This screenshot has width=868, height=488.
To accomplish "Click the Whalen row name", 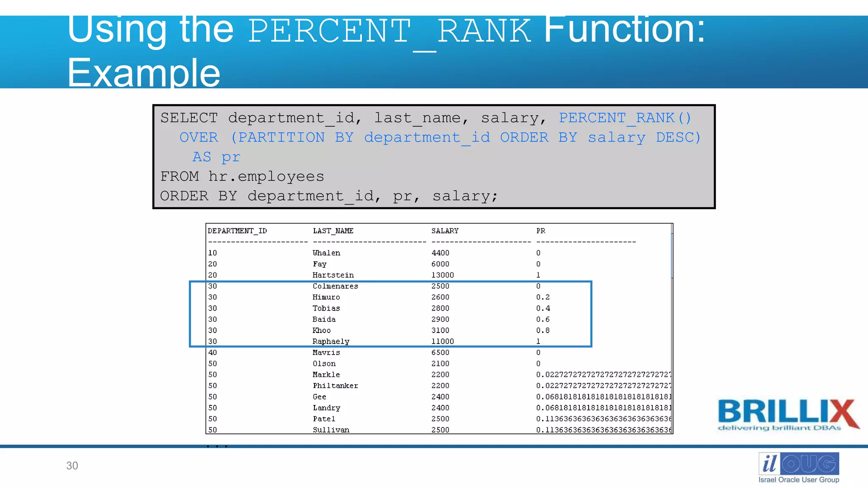I will coord(326,253).
